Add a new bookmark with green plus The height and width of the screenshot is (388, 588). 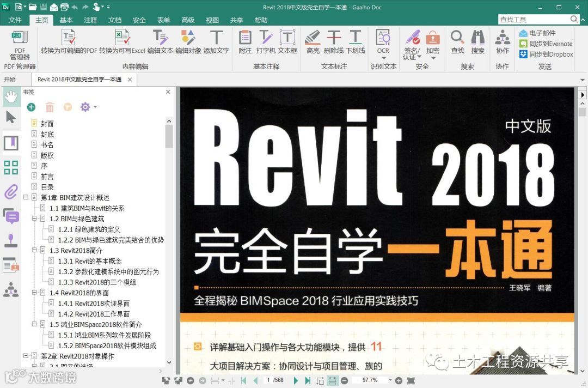coord(31,107)
